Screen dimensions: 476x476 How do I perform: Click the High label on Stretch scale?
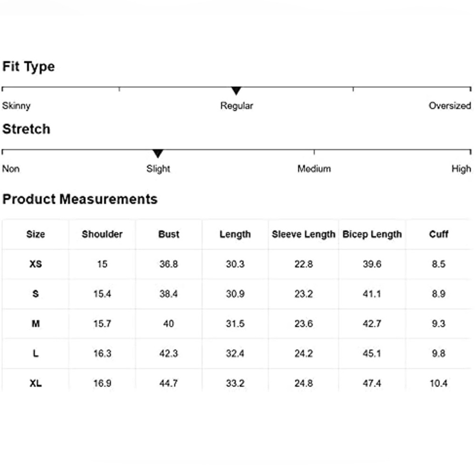pyautogui.click(x=461, y=169)
